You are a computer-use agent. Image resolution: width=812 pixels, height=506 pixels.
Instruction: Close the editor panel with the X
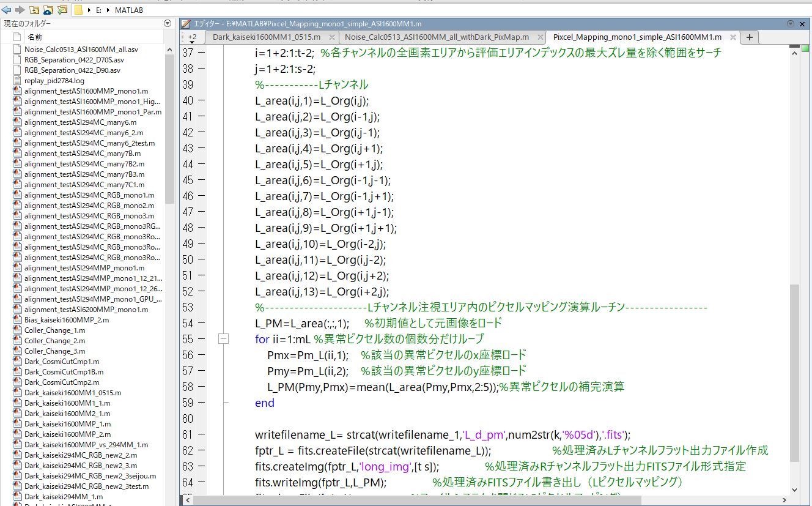[x=803, y=24]
